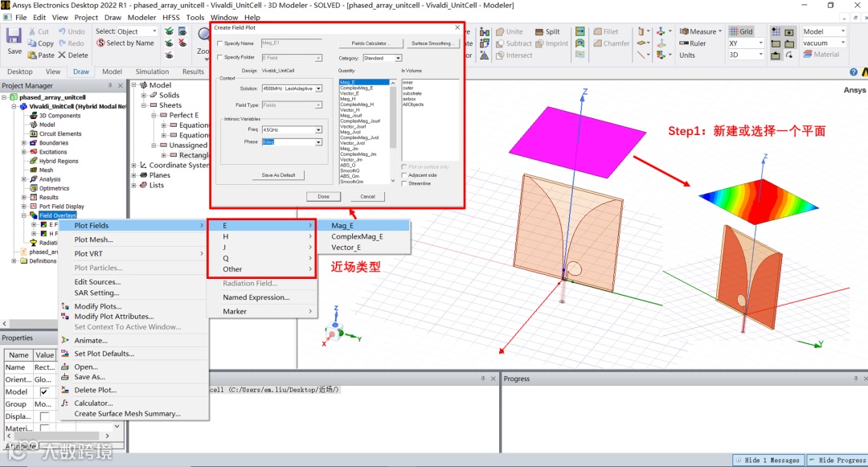Click Hide 1 Messages button

coord(768,460)
